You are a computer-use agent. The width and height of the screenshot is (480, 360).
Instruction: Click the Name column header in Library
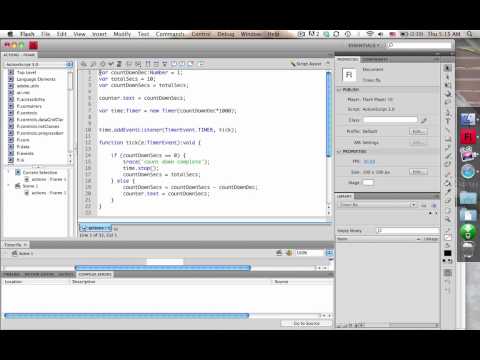378,239
